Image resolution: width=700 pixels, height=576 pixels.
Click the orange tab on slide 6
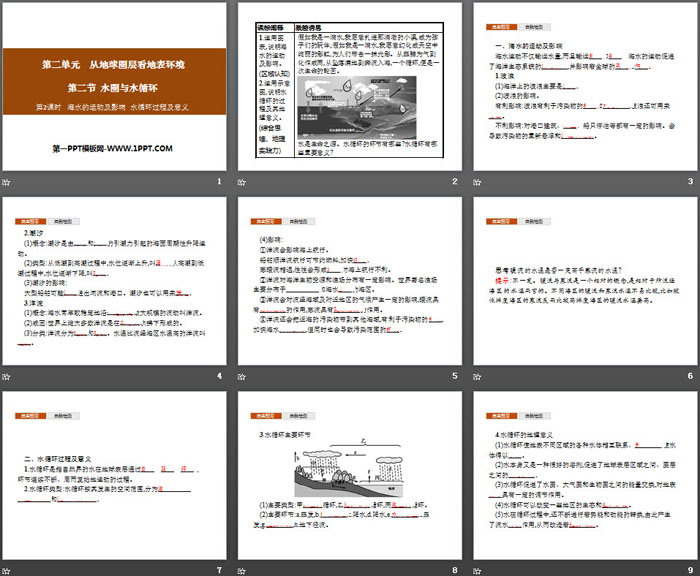tap(501, 221)
